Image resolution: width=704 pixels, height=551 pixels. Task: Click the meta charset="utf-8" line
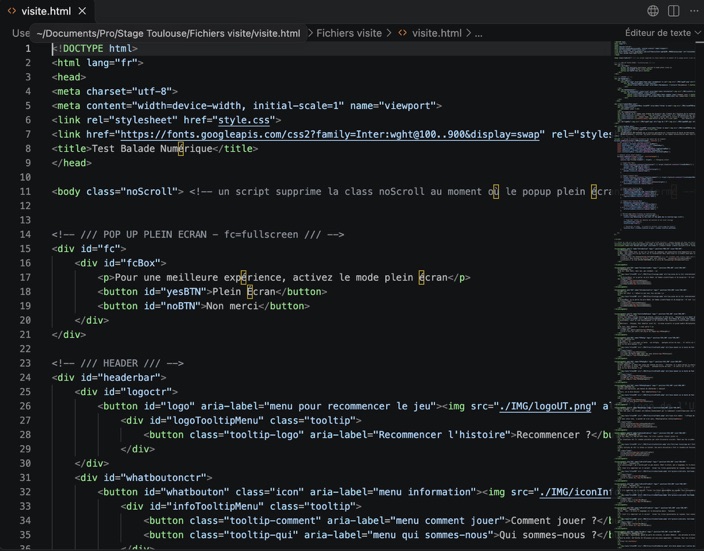(114, 92)
